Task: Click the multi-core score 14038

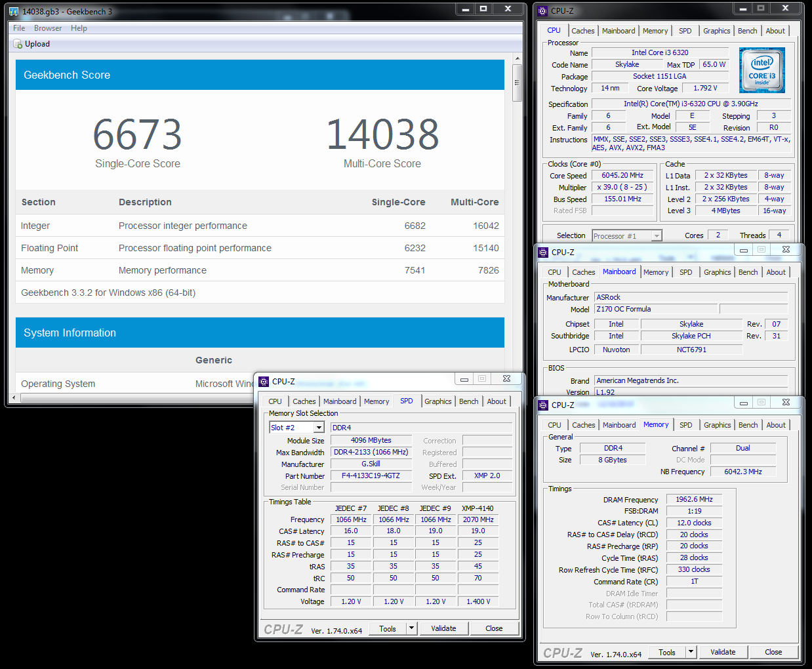Action: [x=382, y=134]
